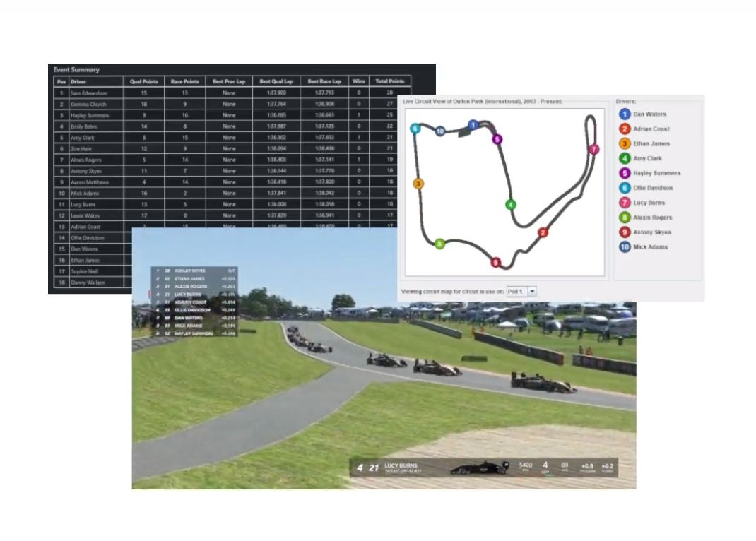Select lime car marker 8 on circuit map
Screen dimensions: 756x541
tap(439, 244)
